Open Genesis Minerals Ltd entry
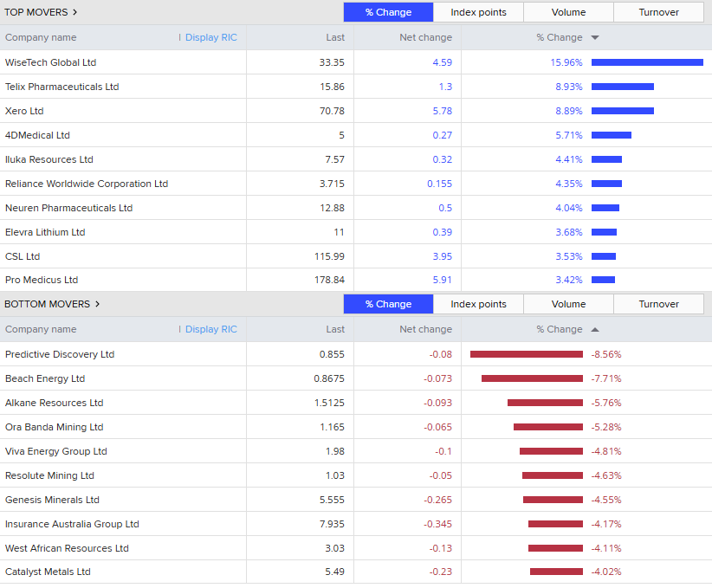The height and width of the screenshot is (588, 712). click(x=52, y=500)
